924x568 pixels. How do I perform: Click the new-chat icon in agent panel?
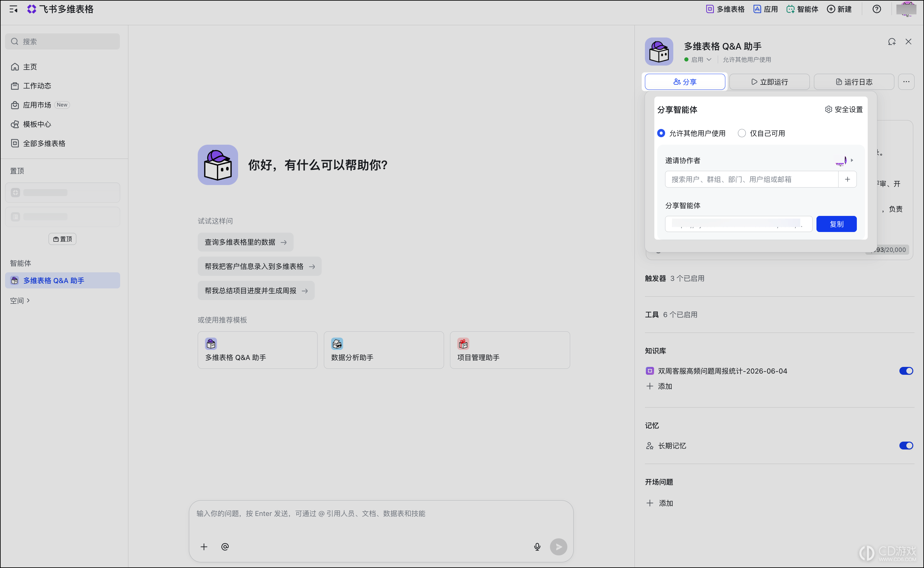point(892,42)
